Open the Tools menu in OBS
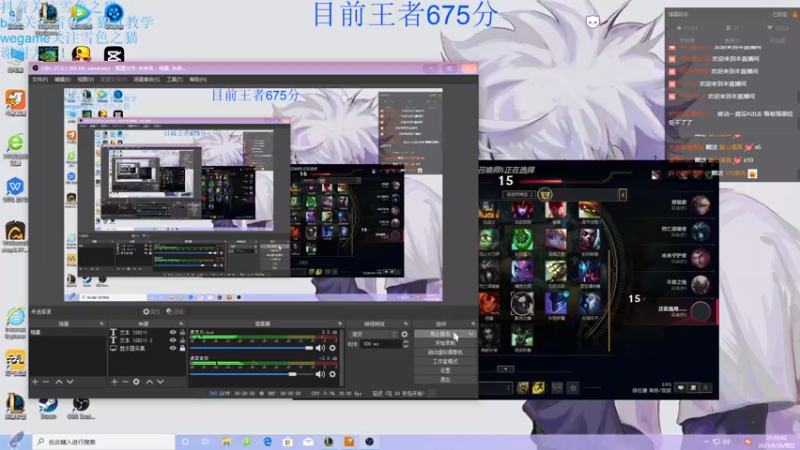 174,80
